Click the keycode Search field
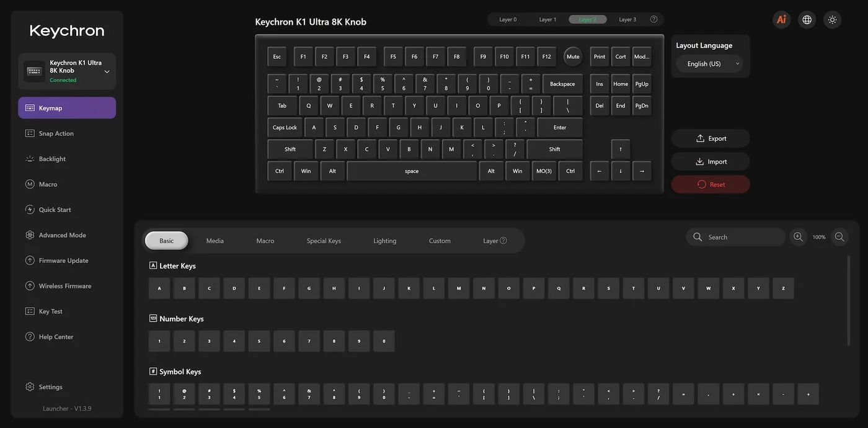The image size is (868, 428). pyautogui.click(x=735, y=237)
